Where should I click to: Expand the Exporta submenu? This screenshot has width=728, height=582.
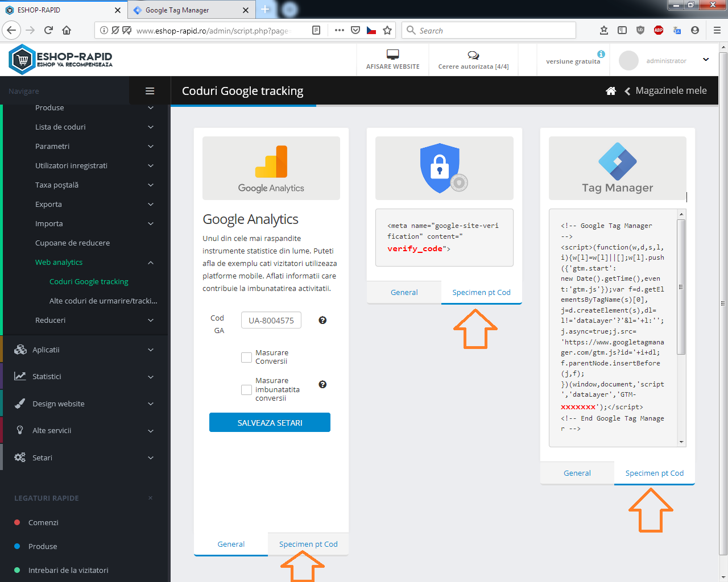[x=151, y=204]
